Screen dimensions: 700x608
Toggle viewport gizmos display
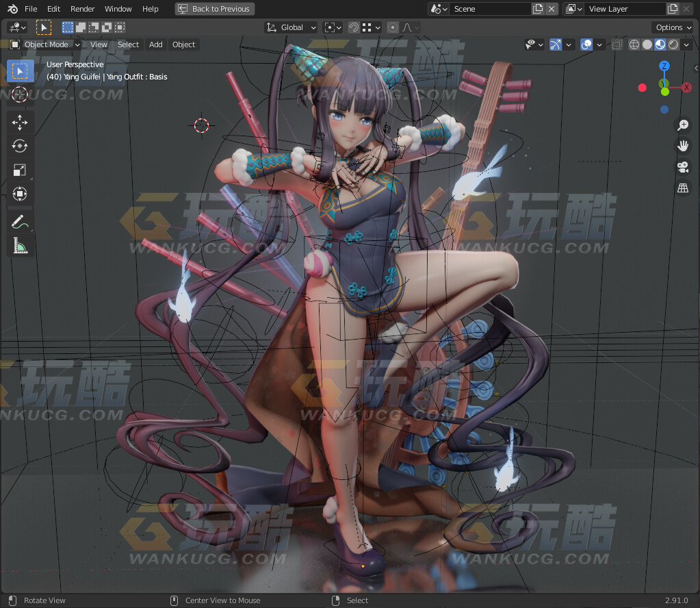tap(556, 45)
